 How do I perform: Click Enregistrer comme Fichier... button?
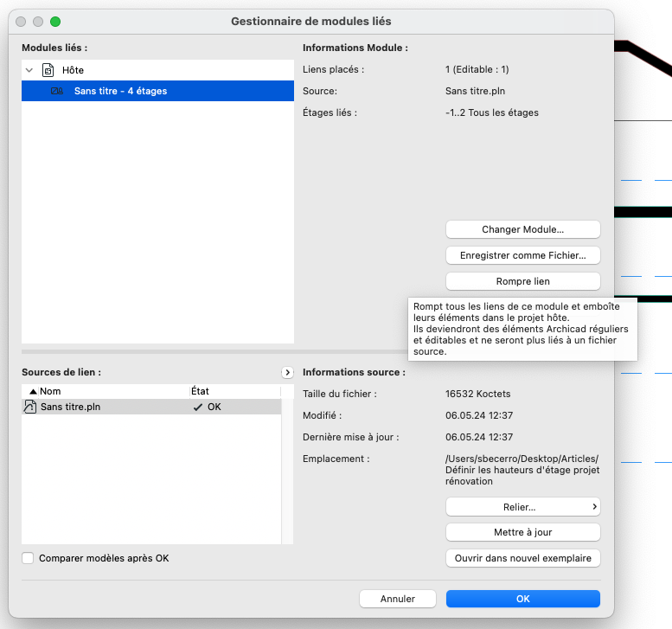[x=523, y=255]
